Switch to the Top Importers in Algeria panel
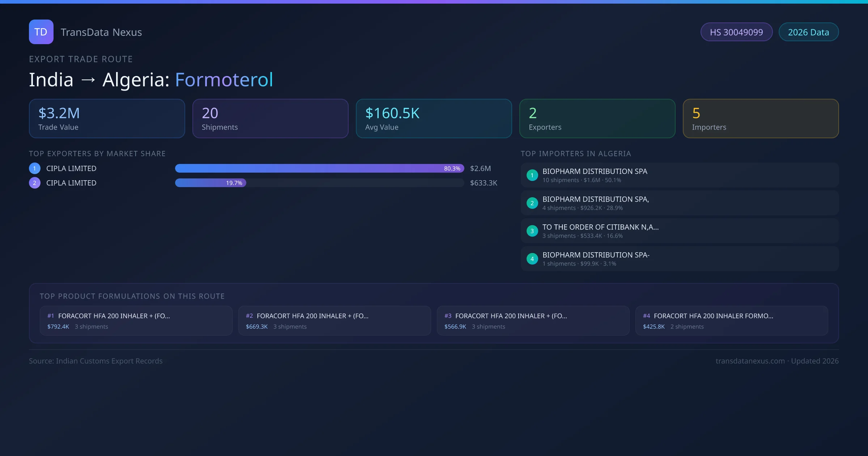Image resolution: width=868 pixels, height=456 pixels. coord(576,153)
